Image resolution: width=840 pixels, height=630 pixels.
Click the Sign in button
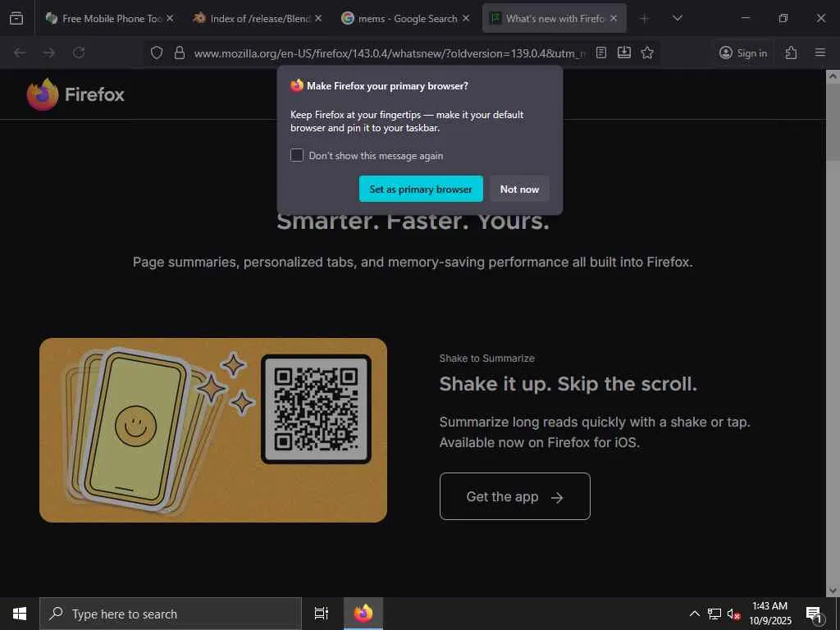(743, 52)
